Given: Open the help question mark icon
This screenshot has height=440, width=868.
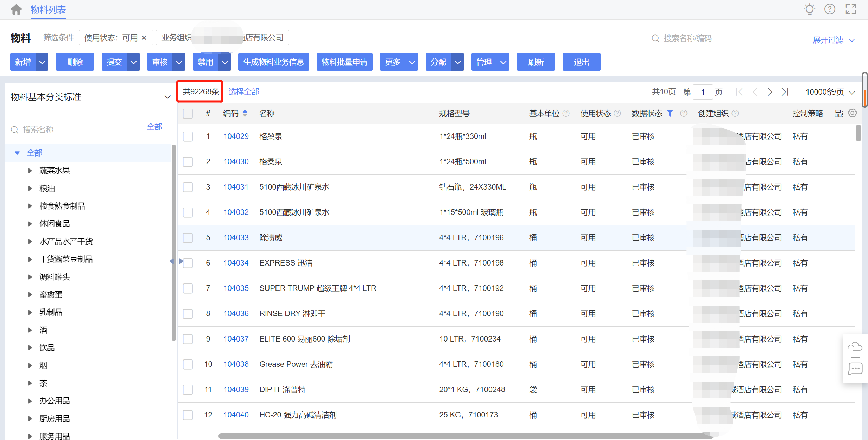Looking at the screenshot, I should (830, 9).
